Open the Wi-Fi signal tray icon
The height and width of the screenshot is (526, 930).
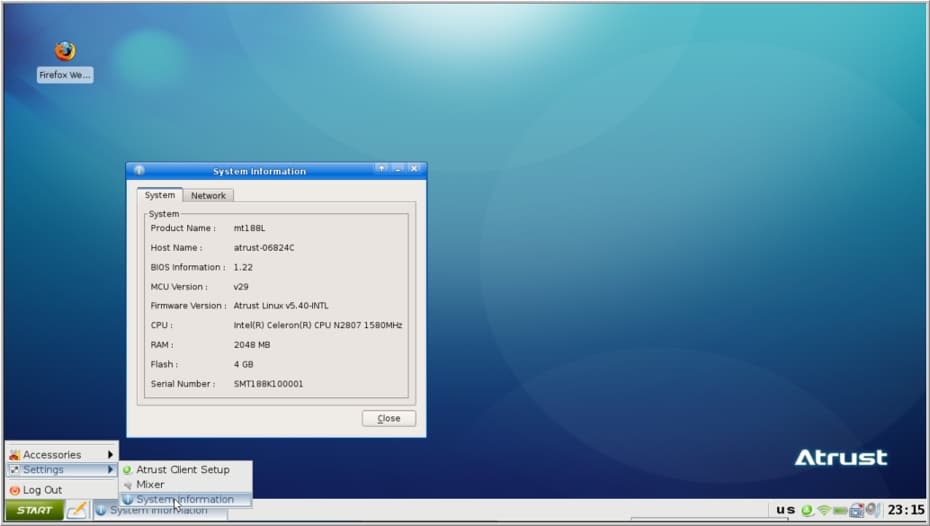pyautogui.click(x=824, y=510)
